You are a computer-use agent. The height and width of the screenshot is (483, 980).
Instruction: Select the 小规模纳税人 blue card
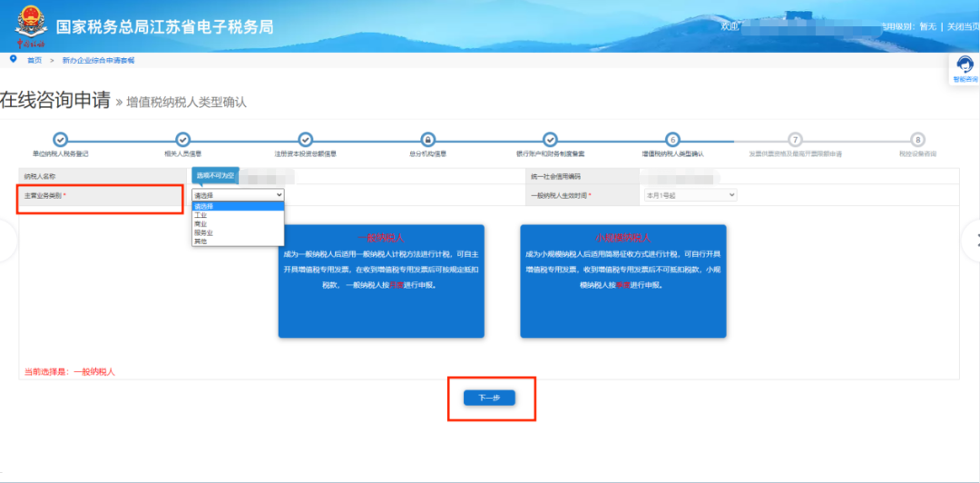[622, 281]
